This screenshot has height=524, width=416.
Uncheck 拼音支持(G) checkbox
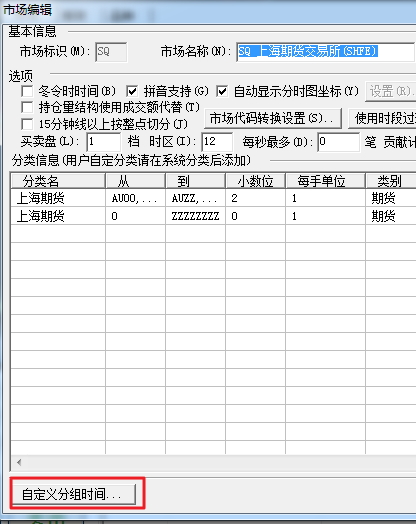[132, 91]
